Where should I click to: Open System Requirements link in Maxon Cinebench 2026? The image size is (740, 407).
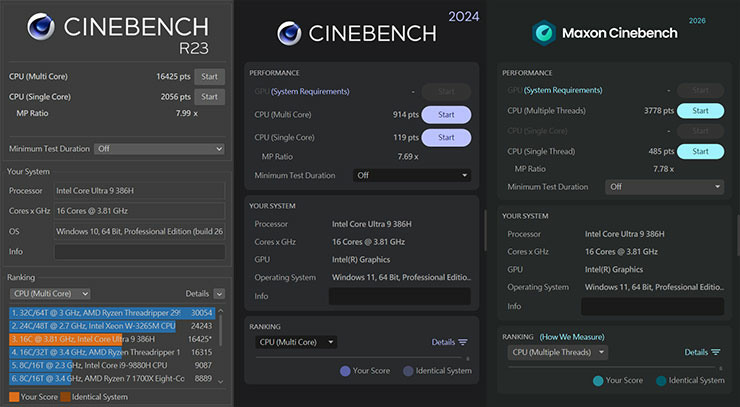563,90
